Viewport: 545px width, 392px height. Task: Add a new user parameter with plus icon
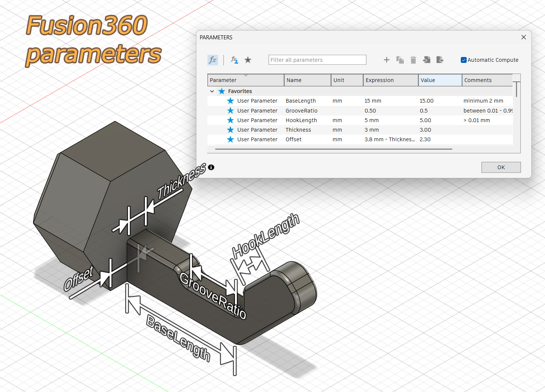387,60
